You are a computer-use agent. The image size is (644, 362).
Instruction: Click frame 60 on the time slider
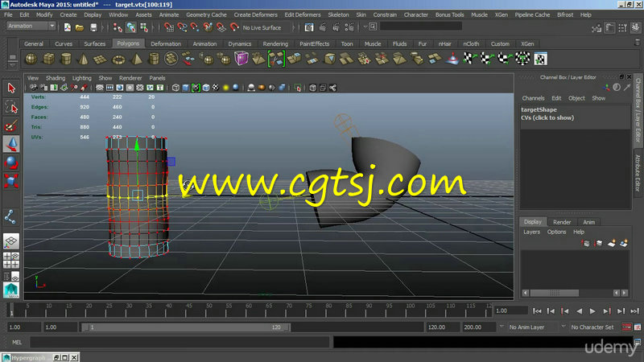pos(248,311)
